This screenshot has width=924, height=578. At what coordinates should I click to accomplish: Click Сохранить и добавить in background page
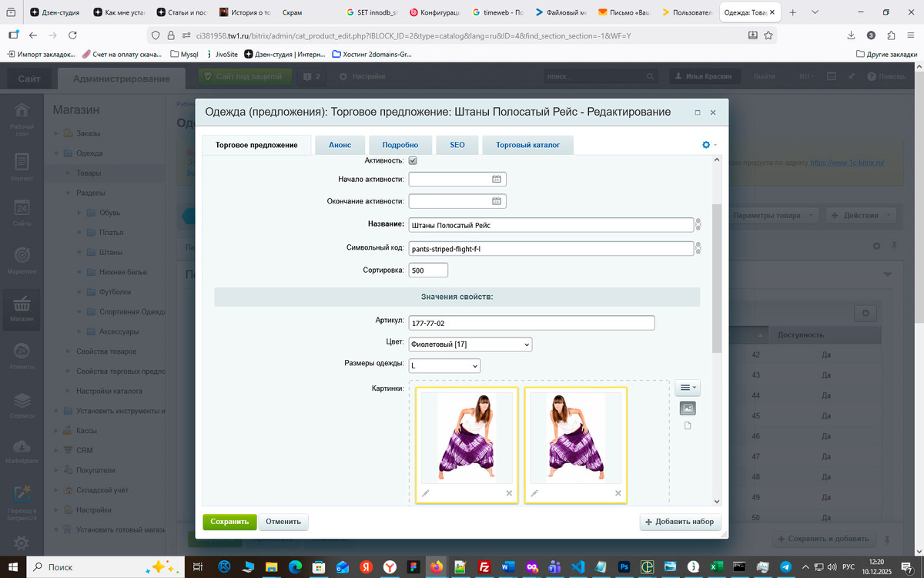click(x=823, y=539)
